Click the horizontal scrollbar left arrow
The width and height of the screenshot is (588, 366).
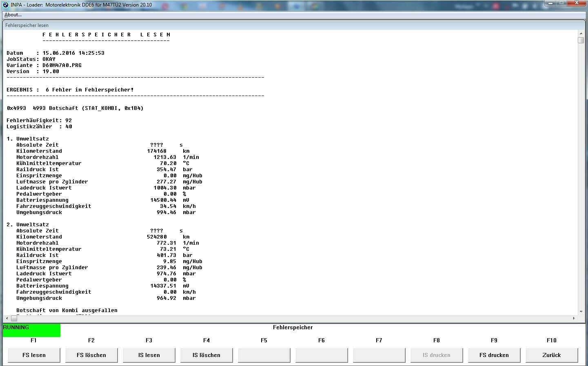(x=7, y=318)
